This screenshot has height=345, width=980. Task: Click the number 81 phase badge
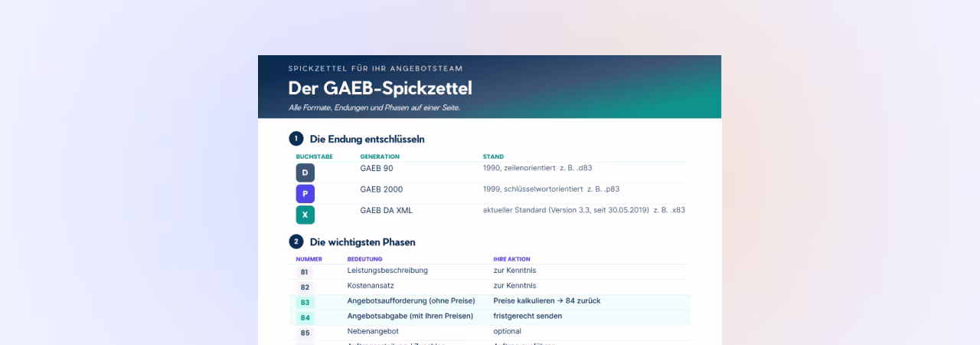click(305, 272)
